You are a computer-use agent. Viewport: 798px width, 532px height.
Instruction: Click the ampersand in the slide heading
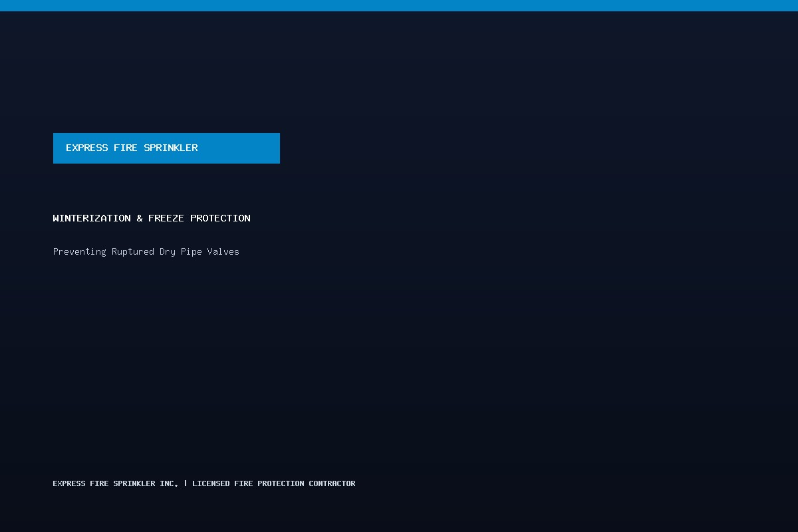[x=140, y=218]
